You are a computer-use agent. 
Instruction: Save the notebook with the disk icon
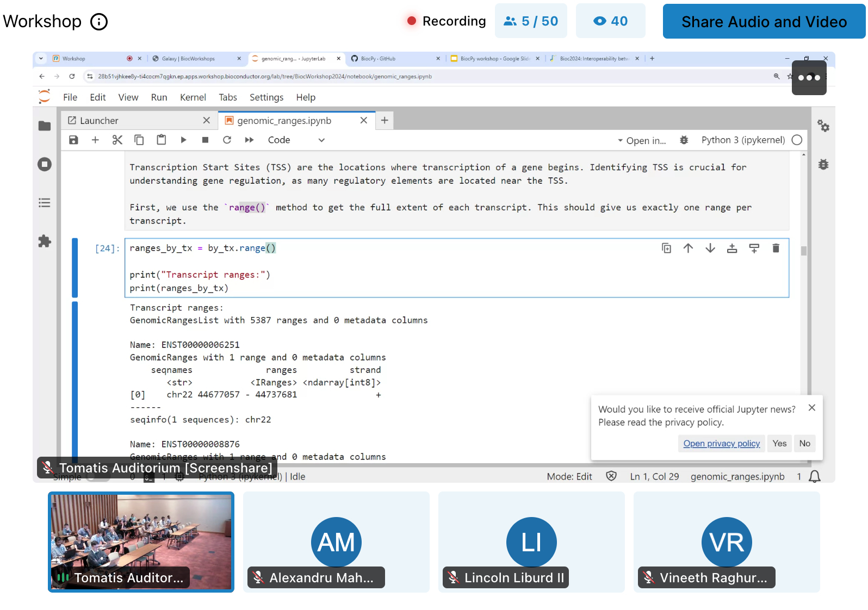73,140
